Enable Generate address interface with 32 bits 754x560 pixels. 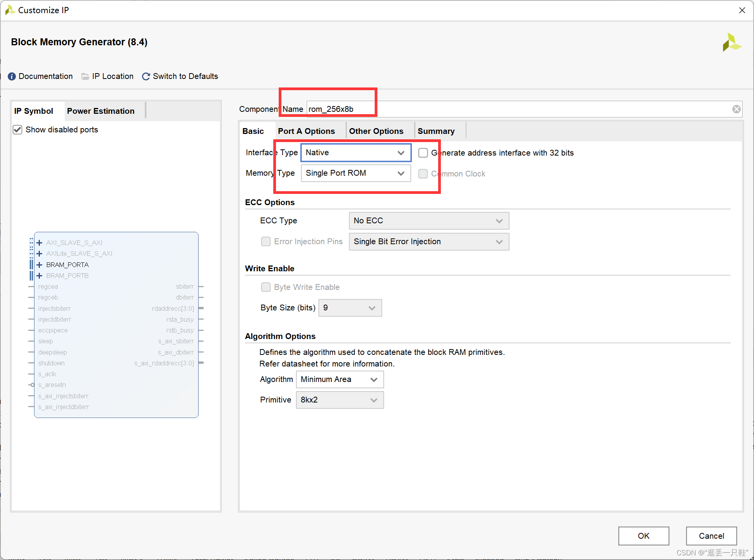tap(423, 153)
